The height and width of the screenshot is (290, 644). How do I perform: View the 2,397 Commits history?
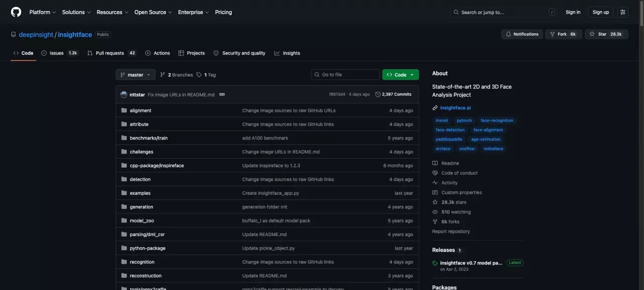click(393, 94)
